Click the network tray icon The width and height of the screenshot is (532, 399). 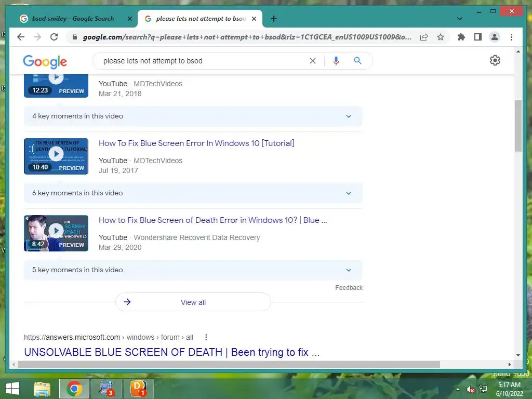click(483, 389)
